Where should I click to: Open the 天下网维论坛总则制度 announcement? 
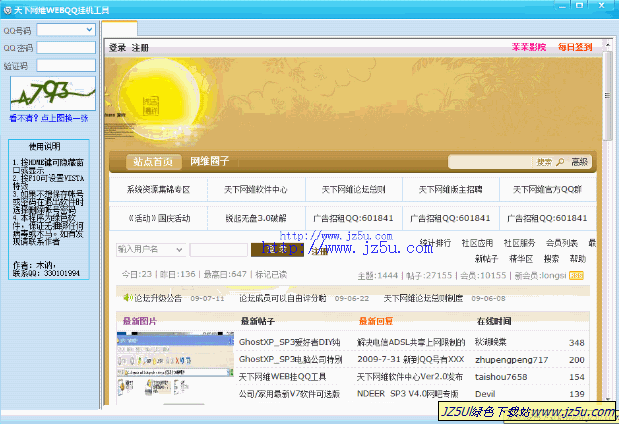pyautogui.click(x=423, y=298)
